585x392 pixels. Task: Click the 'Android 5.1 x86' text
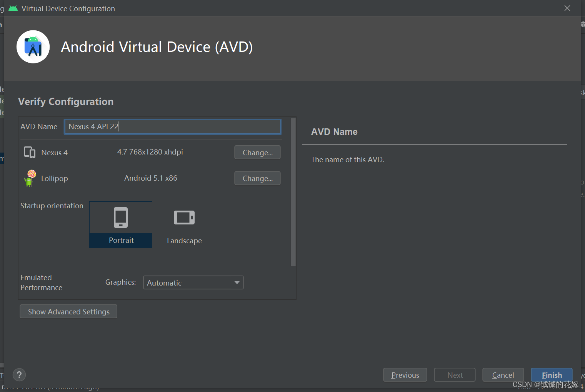pyautogui.click(x=151, y=178)
